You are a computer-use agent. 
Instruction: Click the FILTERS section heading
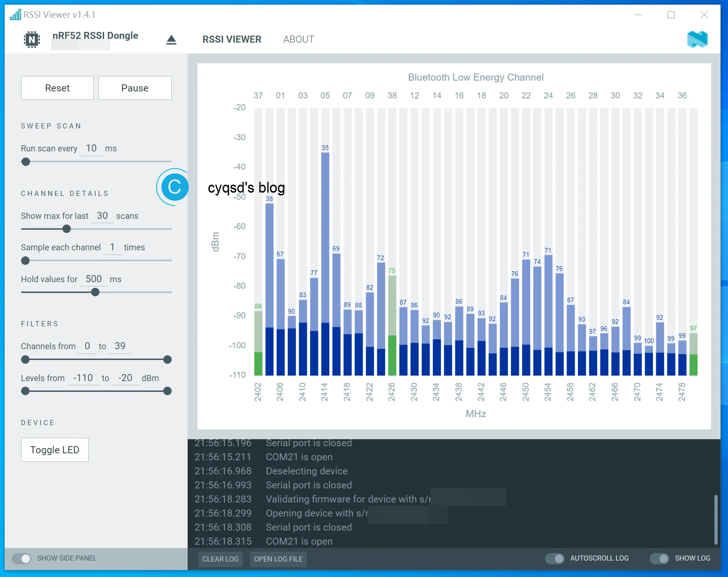40,324
